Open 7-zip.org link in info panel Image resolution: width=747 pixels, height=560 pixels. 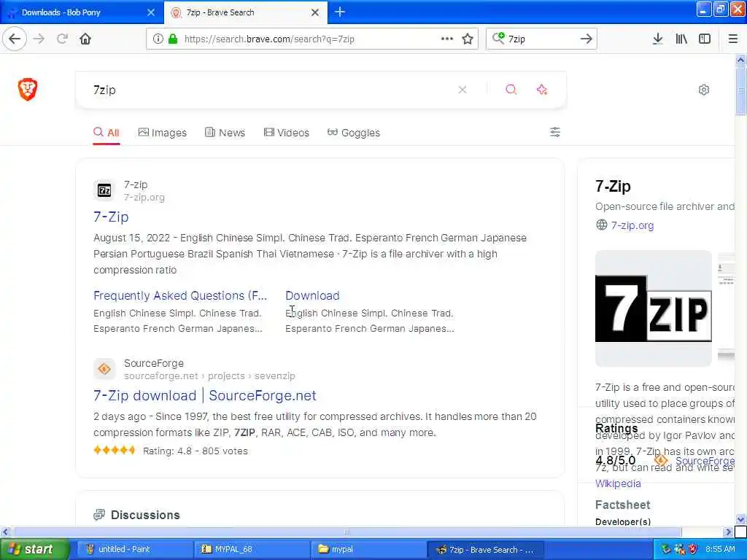(x=632, y=225)
